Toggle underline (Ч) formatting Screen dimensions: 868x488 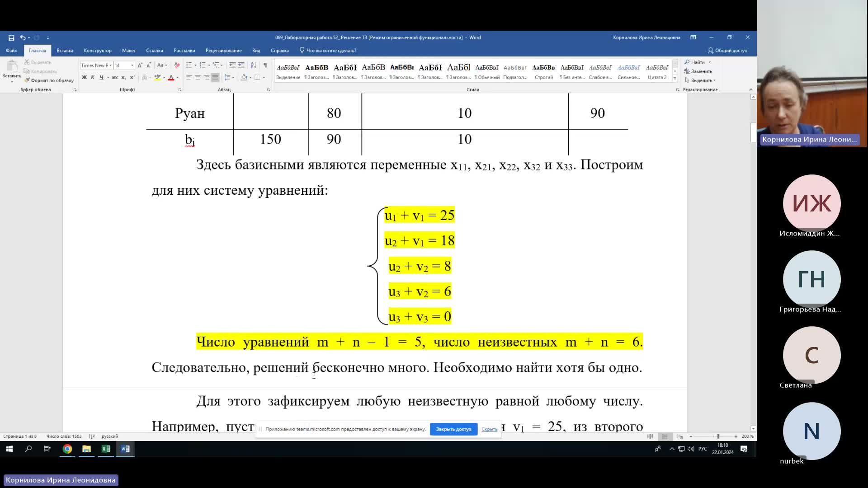pyautogui.click(x=101, y=78)
